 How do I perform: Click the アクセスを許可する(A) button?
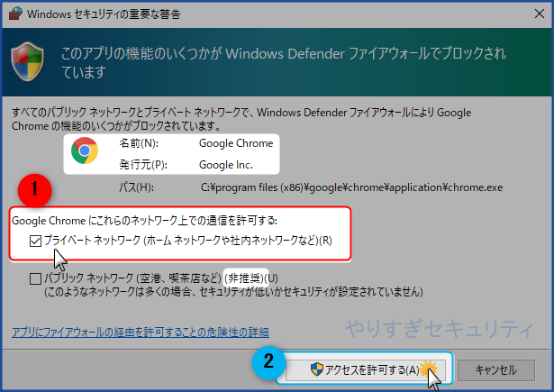[365, 369]
